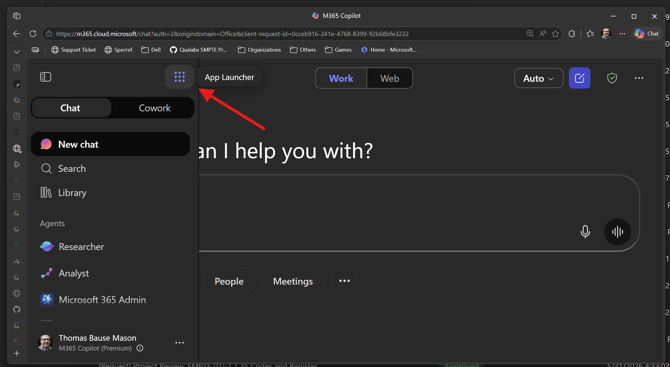Screen dimensions: 670x367
Task: Open the Copilot Chat button in Edge toolbar
Action: (646, 34)
